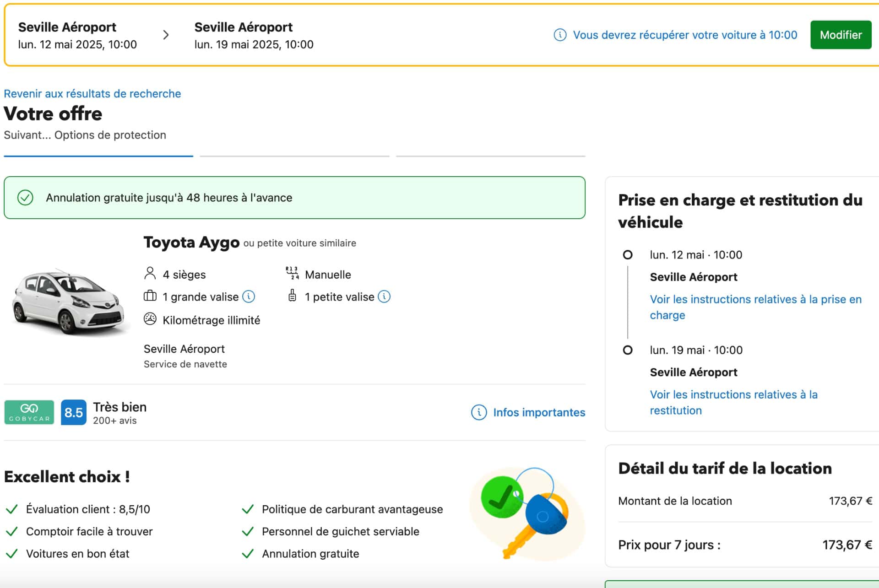Image resolution: width=879 pixels, height=588 pixels.
Task: View restitution instructions link
Action: click(x=733, y=402)
